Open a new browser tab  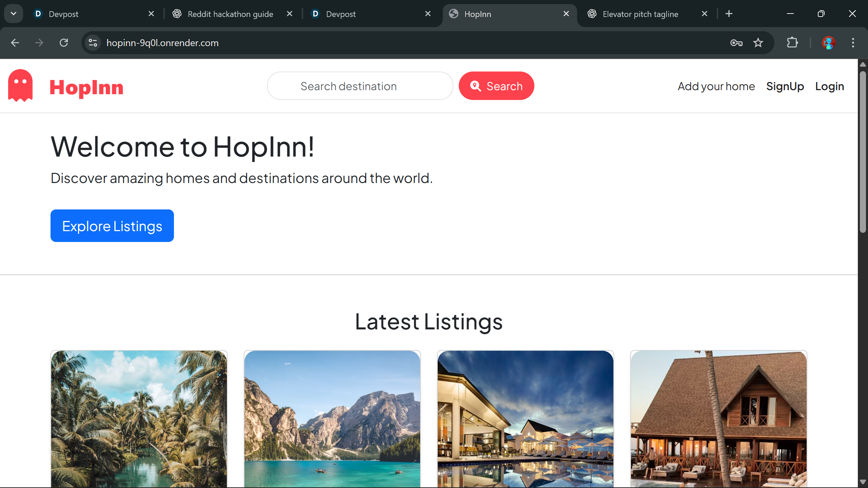(x=729, y=14)
